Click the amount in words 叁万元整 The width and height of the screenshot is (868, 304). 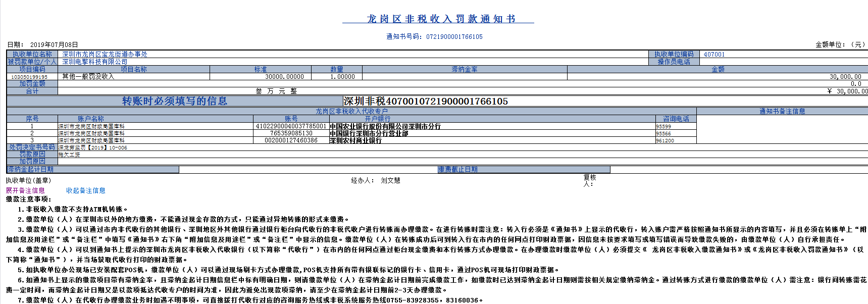[x=276, y=91]
